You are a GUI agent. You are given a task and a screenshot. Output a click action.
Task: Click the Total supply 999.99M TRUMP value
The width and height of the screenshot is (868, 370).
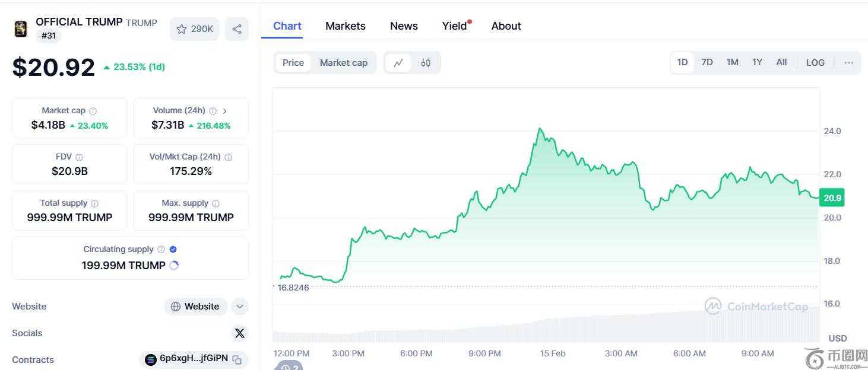(69, 218)
